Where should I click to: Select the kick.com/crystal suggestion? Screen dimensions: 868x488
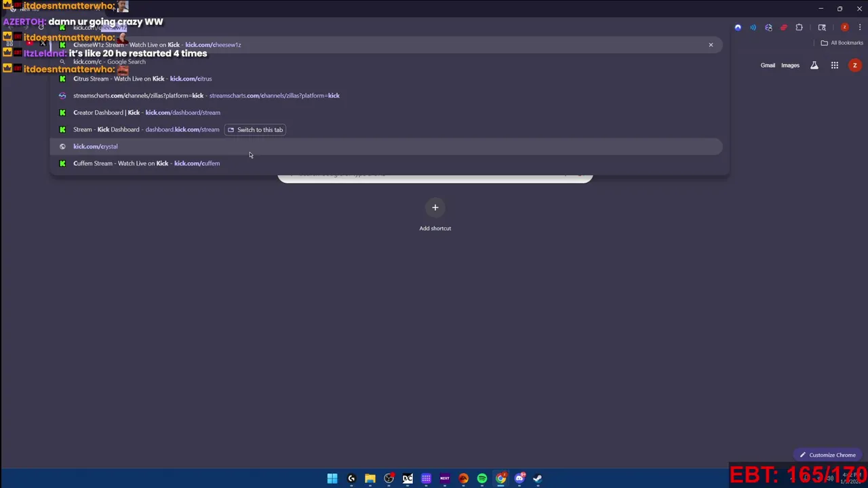pyautogui.click(x=387, y=146)
